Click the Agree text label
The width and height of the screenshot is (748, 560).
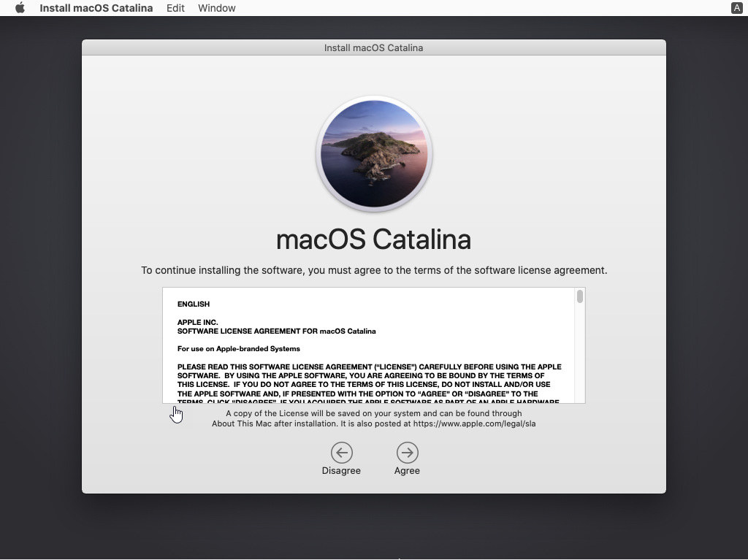[407, 471]
